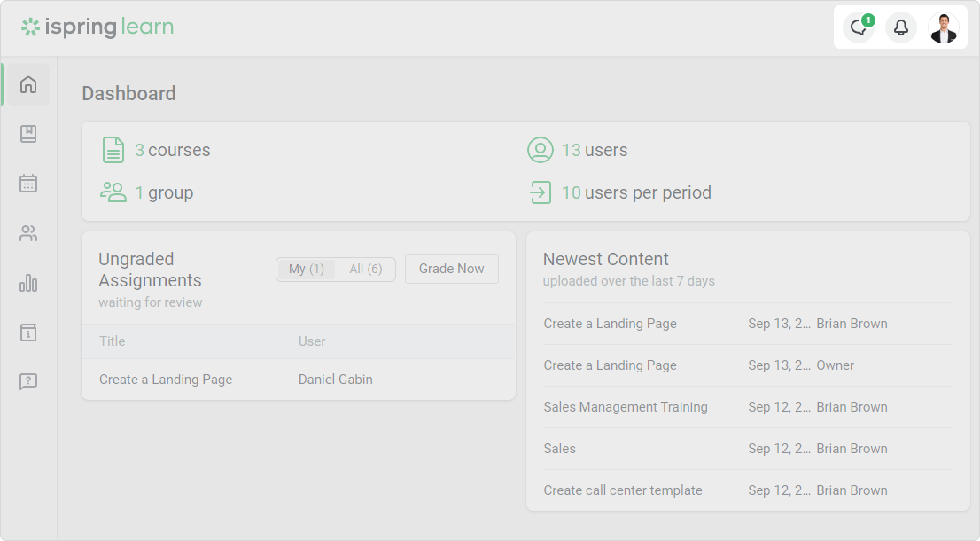
Task: Open the user profile avatar menu
Action: point(943,28)
